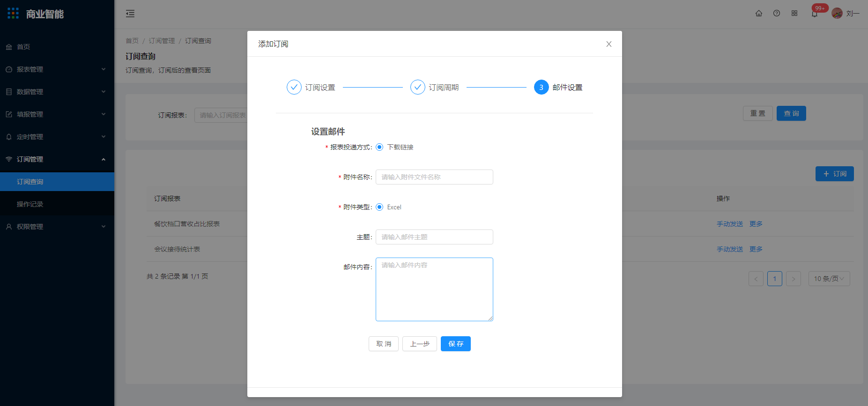Click the 订阅管理 breadcrumb link

tap(162, 41)
